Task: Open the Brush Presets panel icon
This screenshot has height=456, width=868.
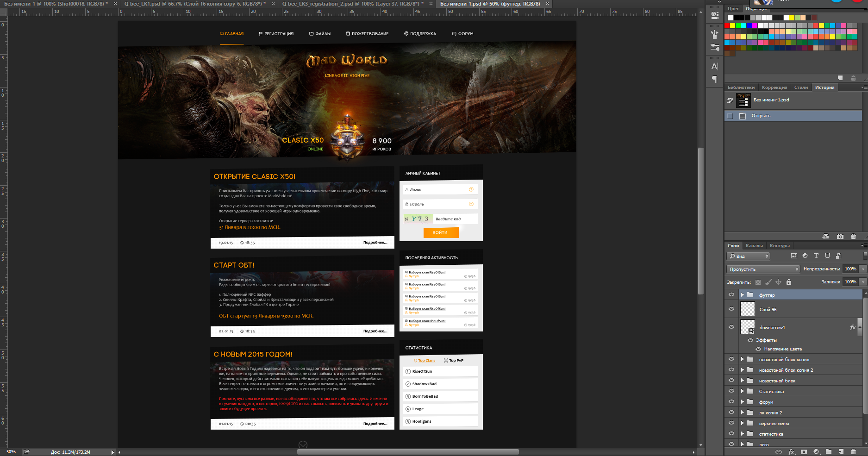Action: 715,34
